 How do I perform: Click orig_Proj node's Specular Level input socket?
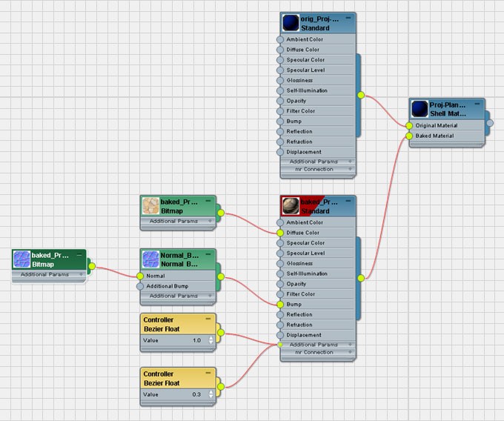(x=280, y=70)
